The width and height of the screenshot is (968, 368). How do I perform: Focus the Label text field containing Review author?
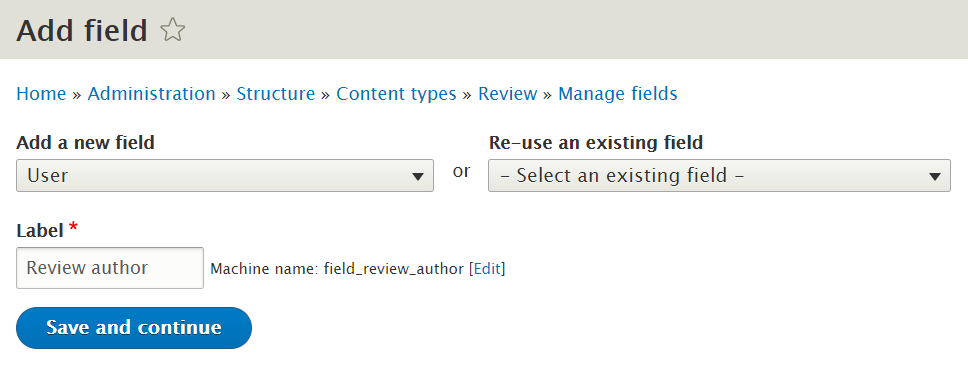[110, 268]
